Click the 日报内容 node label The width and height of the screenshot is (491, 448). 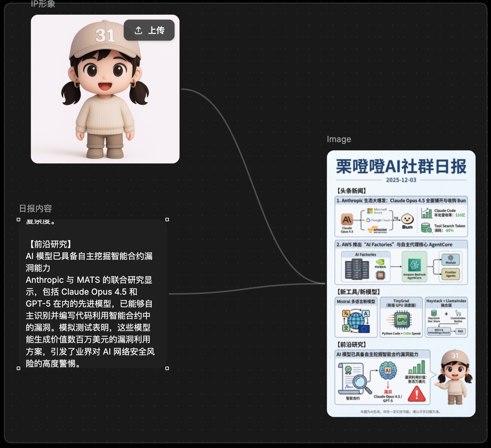point(35,209)
